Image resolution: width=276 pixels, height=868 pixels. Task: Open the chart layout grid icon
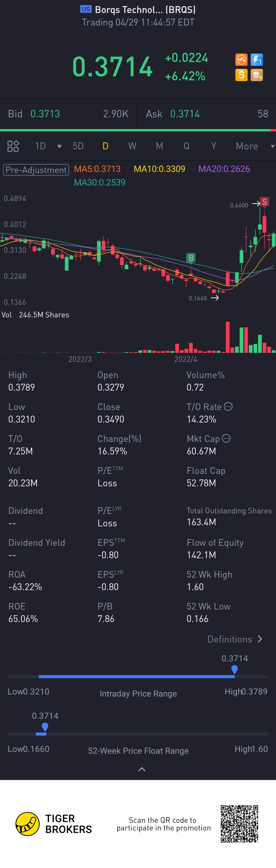coord(13,146)
